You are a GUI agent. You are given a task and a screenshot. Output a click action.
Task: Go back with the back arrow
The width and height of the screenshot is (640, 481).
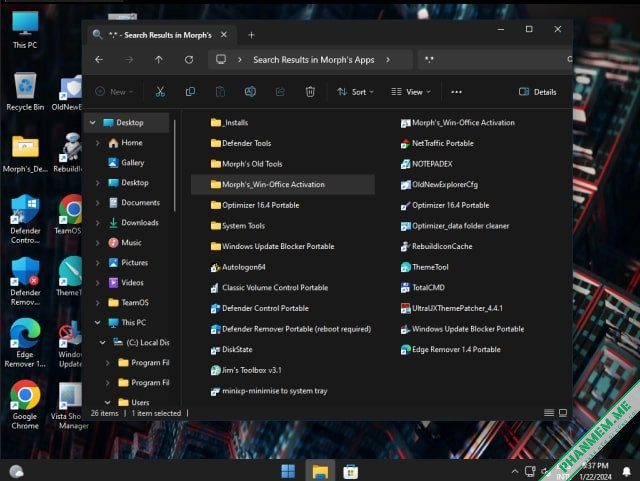click(x=99, y=60)
